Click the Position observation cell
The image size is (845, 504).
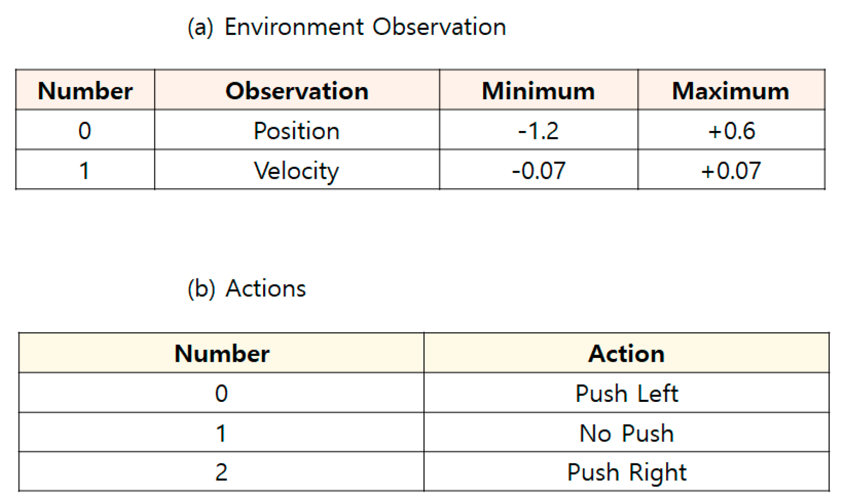tap(297, 130)
